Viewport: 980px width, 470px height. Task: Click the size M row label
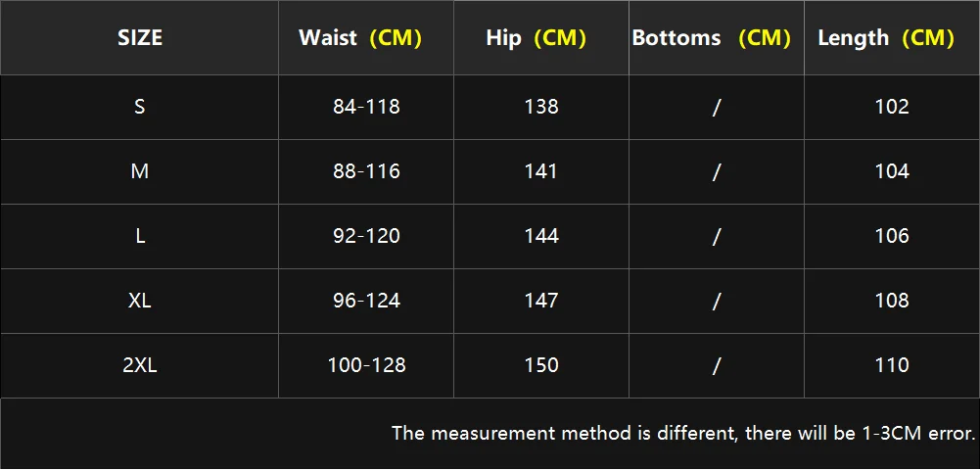pyautogui.click(x=139, y=171)
